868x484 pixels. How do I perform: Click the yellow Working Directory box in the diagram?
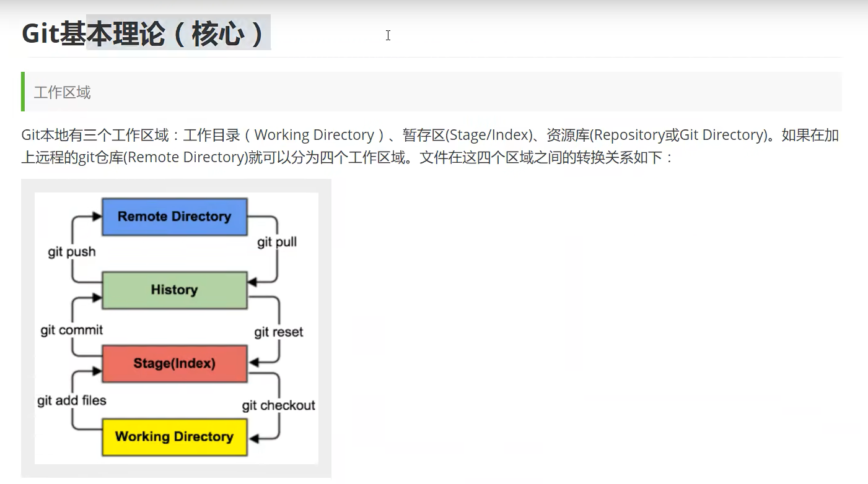tap(174, 436)
